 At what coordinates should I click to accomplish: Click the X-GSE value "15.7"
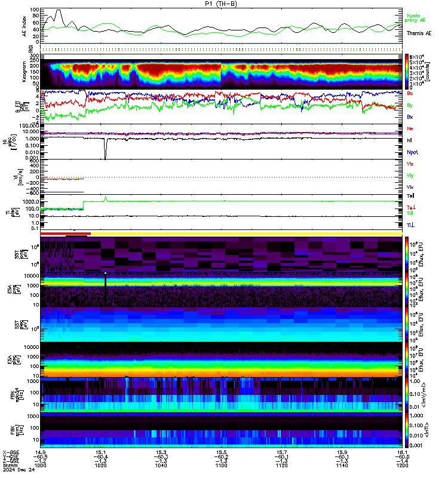[x=281, y=452]
